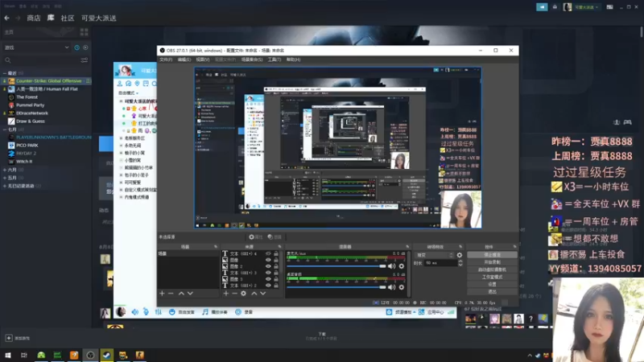Mute the microphone channel in OBS mixer
Image resolution: width=644 pixels, height=362 pixels.
(391, 266)
